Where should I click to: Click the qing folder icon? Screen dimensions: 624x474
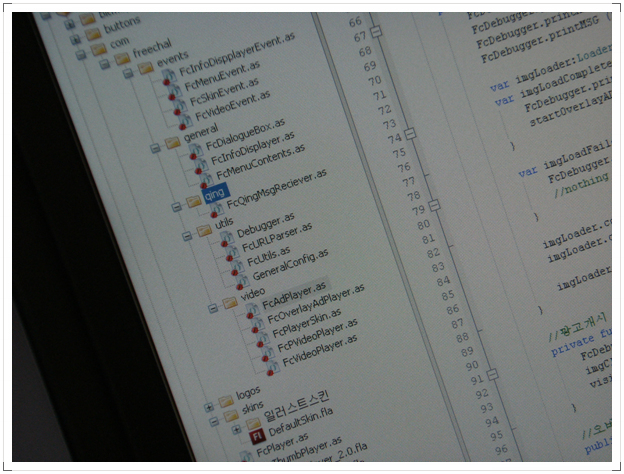pyautogui.click(x=194, y=202)
